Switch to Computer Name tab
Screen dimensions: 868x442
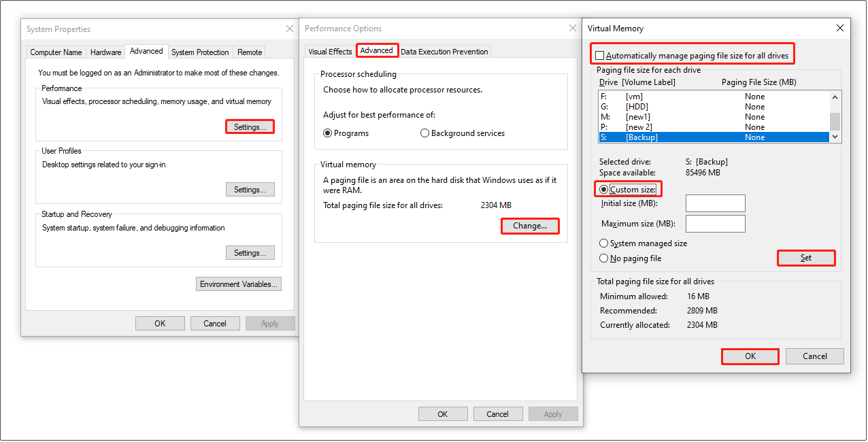click(56, 52)
